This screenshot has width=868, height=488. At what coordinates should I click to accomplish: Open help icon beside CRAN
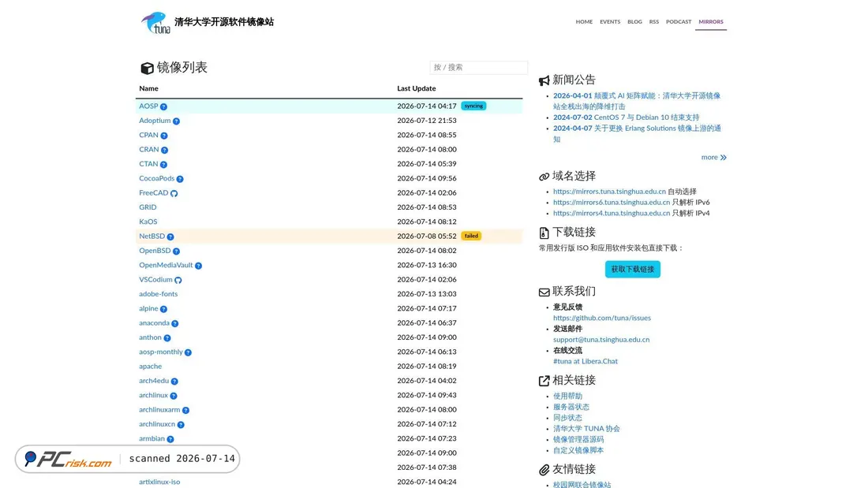click(x=164, y=150)
